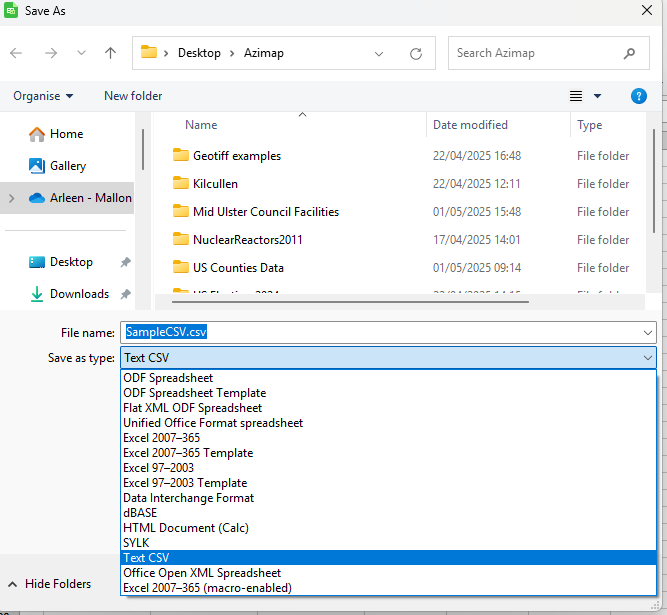Open the File name history dropdown
The width and height of the screenshot is (667, 615).
point(647,333)
